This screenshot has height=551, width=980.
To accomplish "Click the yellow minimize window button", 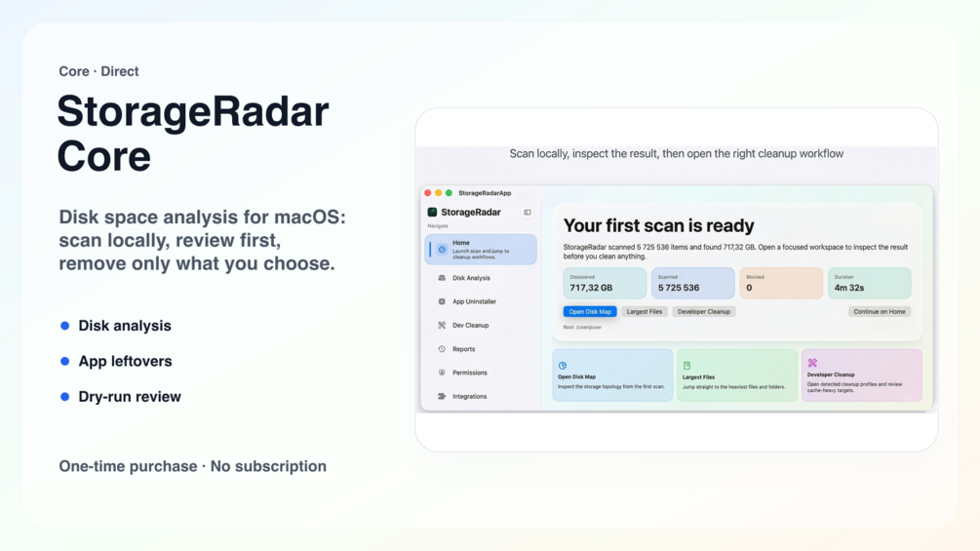I will click(x=438, y=193).
